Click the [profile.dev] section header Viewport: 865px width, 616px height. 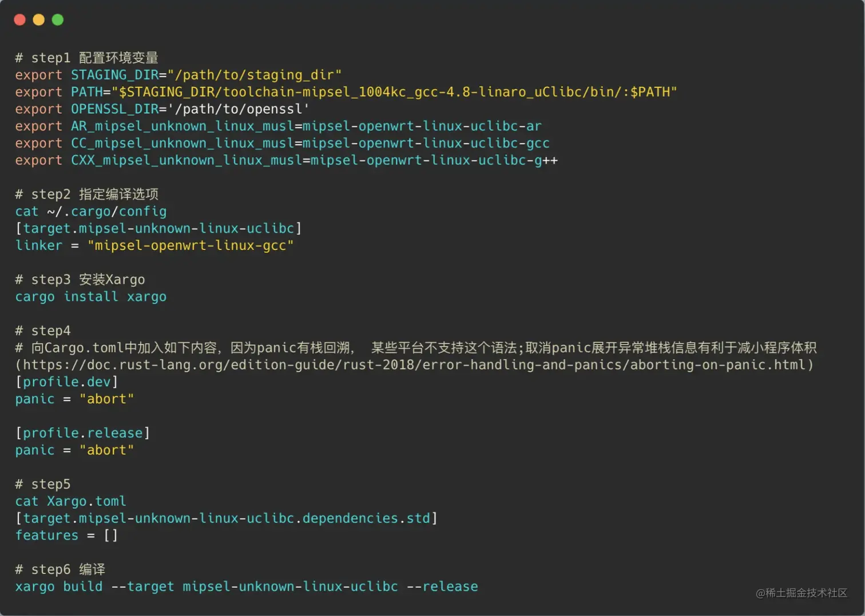coord(67,382)
